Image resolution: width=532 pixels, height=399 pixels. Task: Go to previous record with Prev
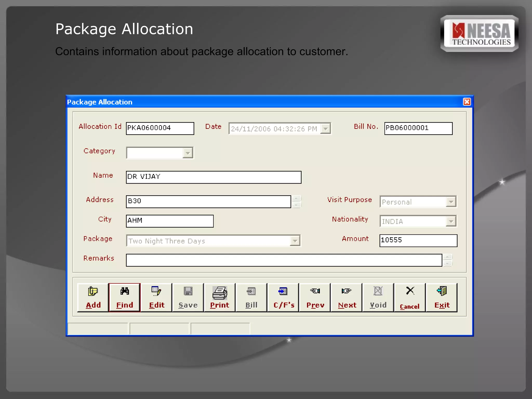click(315, 297)
